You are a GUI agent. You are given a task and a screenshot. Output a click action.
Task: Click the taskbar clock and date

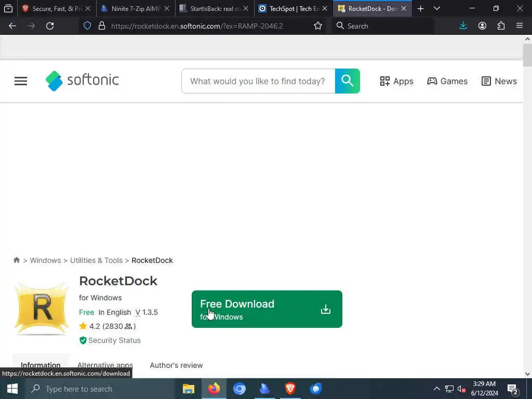[x=485, y=389]
